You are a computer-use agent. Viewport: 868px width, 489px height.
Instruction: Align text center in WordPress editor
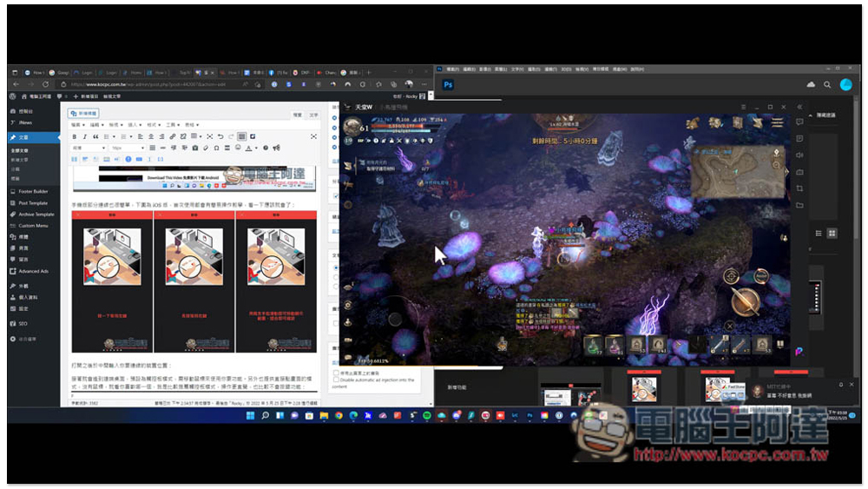click(x=150, y=136)
